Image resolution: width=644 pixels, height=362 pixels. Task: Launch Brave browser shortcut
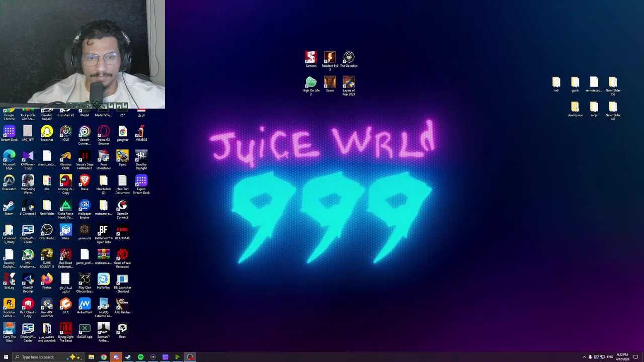(85, 182)
